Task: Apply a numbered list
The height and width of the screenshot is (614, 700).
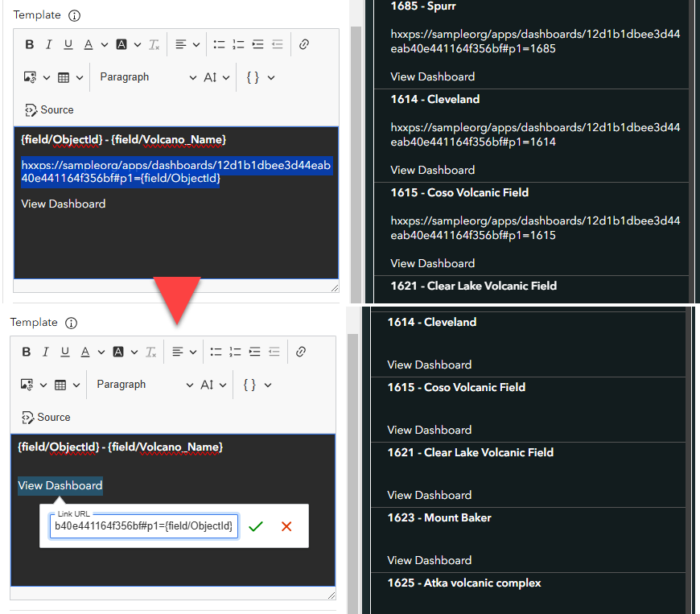Action: click(237, 44)
